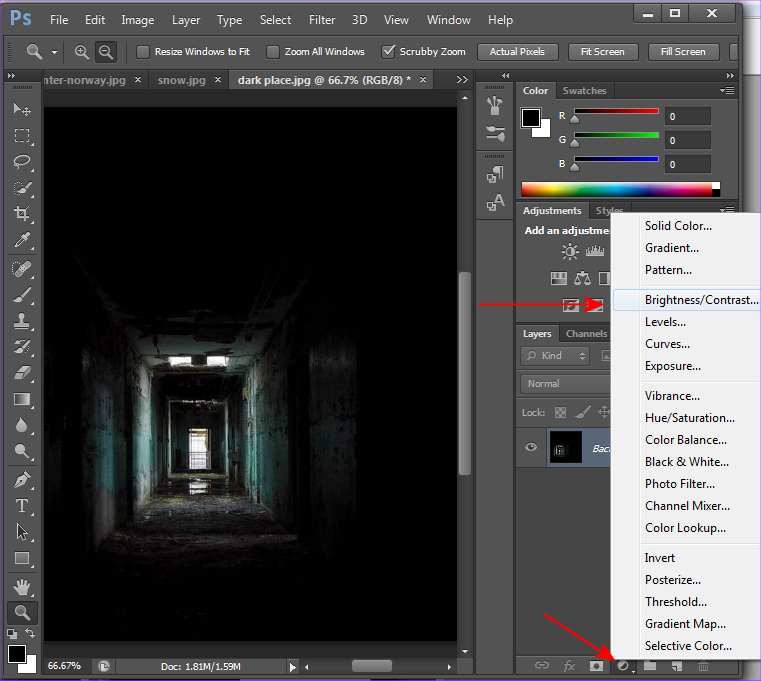
Task: Choose the Horizontal Type tool
Action: (22, 506)
